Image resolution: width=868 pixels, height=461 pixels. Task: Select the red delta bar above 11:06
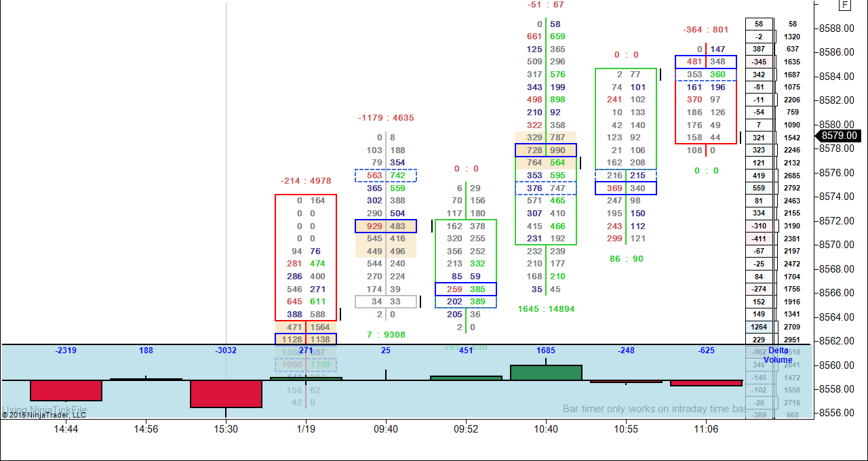(706, 383)
